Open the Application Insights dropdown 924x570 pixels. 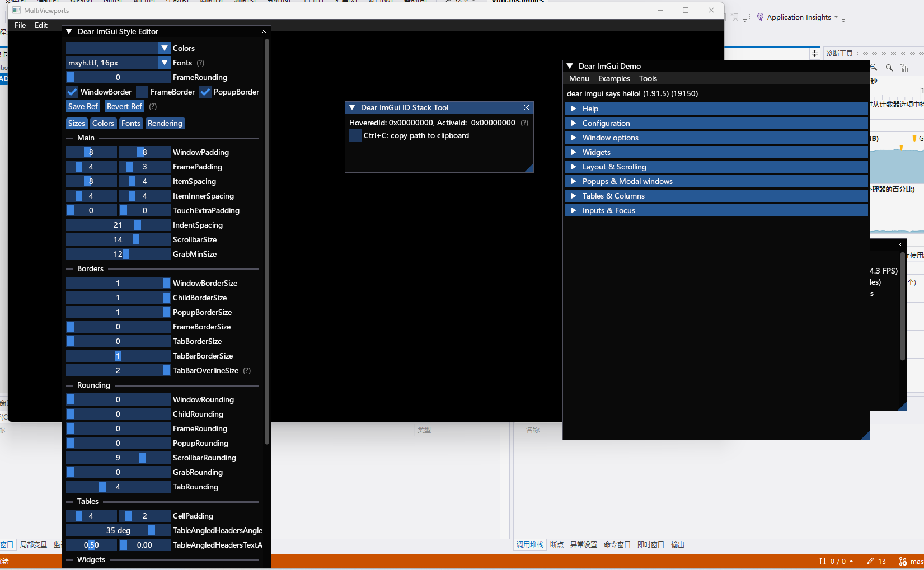point(836,17)
